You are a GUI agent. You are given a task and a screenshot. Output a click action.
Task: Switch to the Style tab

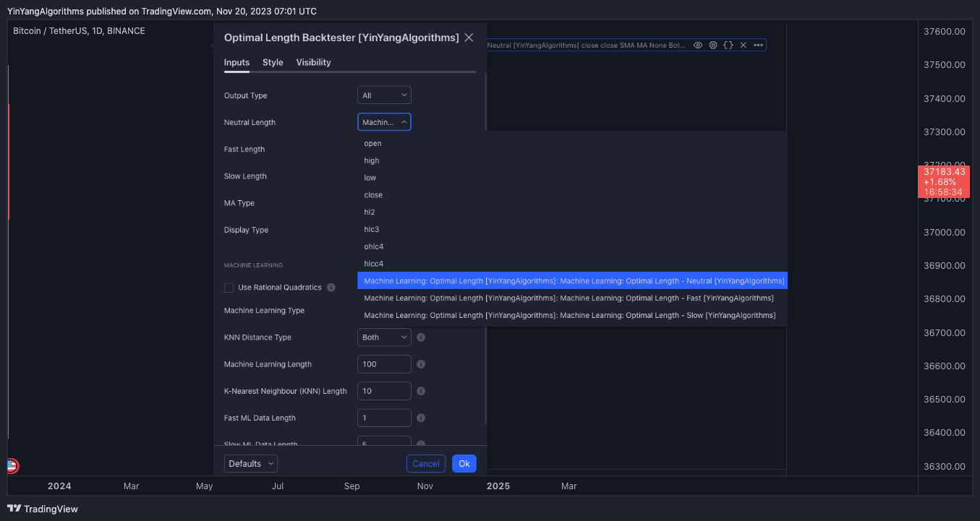point(273,62)
